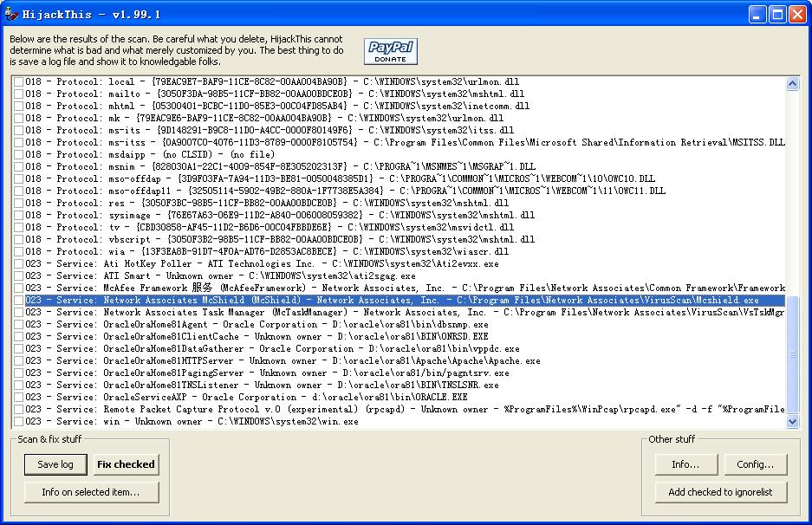The image size is (812, 525).
Task: Check OracleOraHome81ClientCache service entry
Action: point(19,336)
